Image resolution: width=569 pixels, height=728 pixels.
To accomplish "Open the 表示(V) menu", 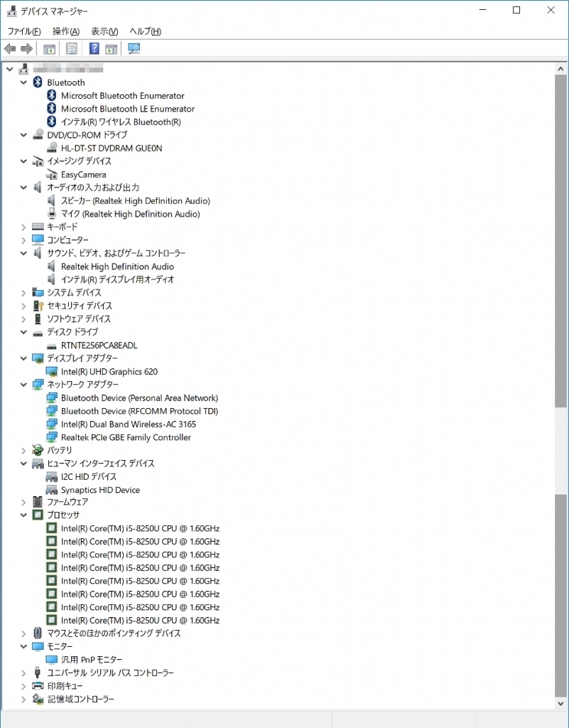I will [x=104, y=31].
